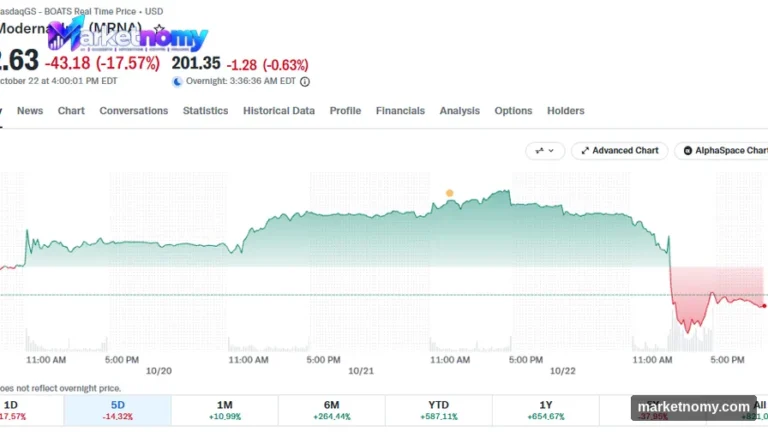Open the Conversations tab

pyautogui.click(x=134, y=111)
